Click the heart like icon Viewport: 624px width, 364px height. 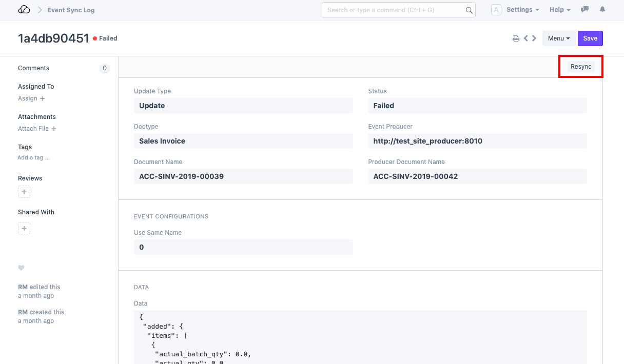[21, 268]
